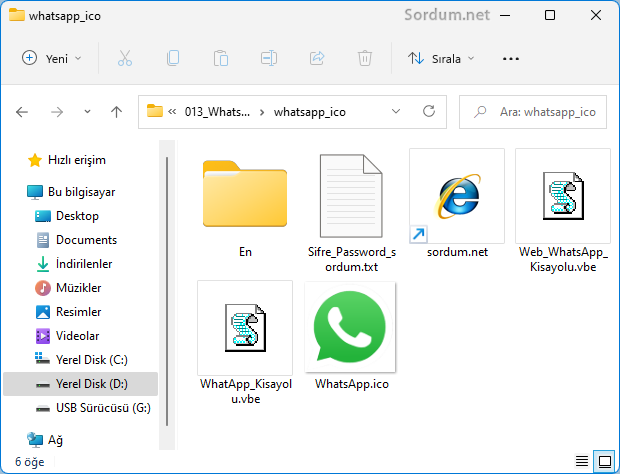
Task: Click the yellow star Quick access icon
Action: pos(35,160)
